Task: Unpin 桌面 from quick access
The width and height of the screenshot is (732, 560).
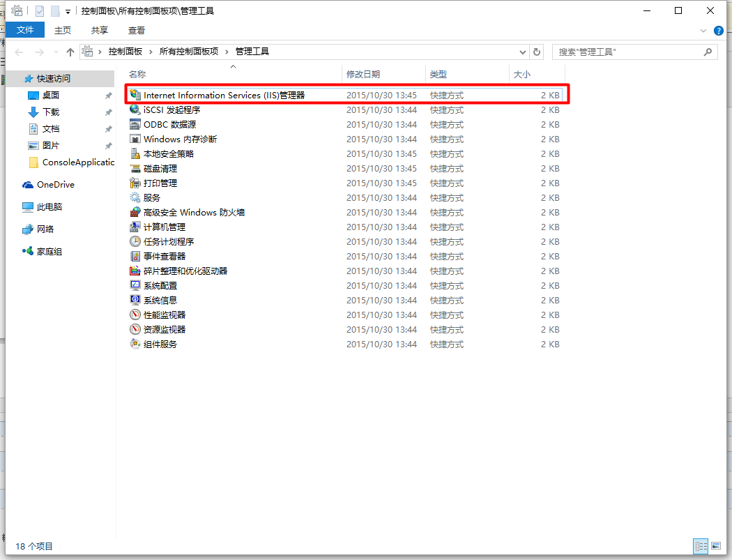Action: pos(109,96)
